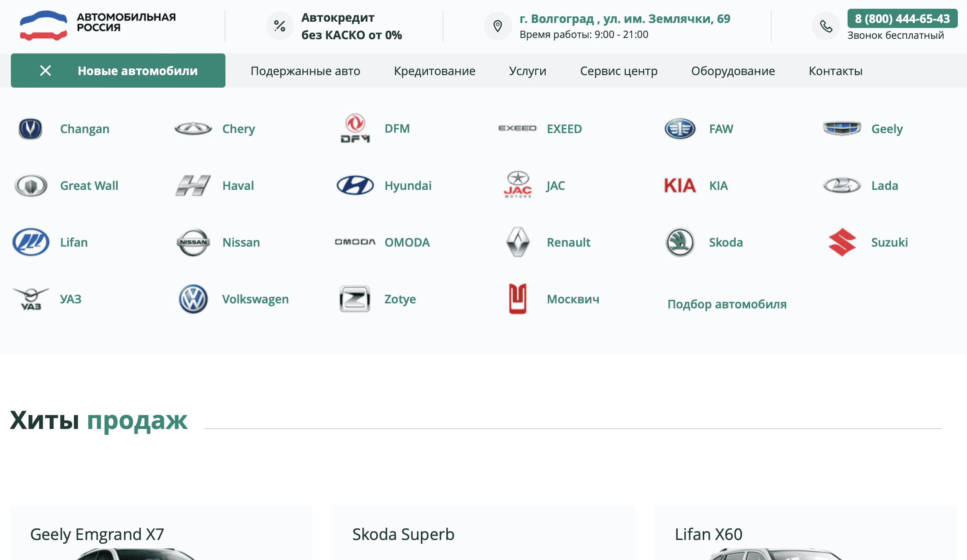967x560 pixels.
Task: Collapse the Новые автомобили brand dropdown
Action: (x=138, y=71)
